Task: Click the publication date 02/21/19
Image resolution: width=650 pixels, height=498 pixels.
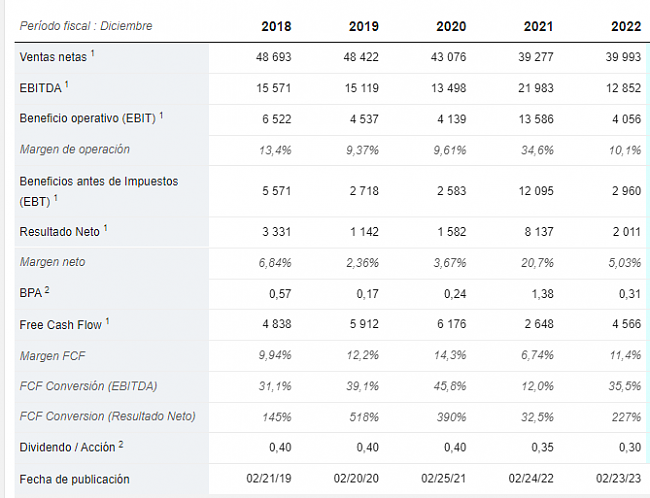Action: click(269, 479)
